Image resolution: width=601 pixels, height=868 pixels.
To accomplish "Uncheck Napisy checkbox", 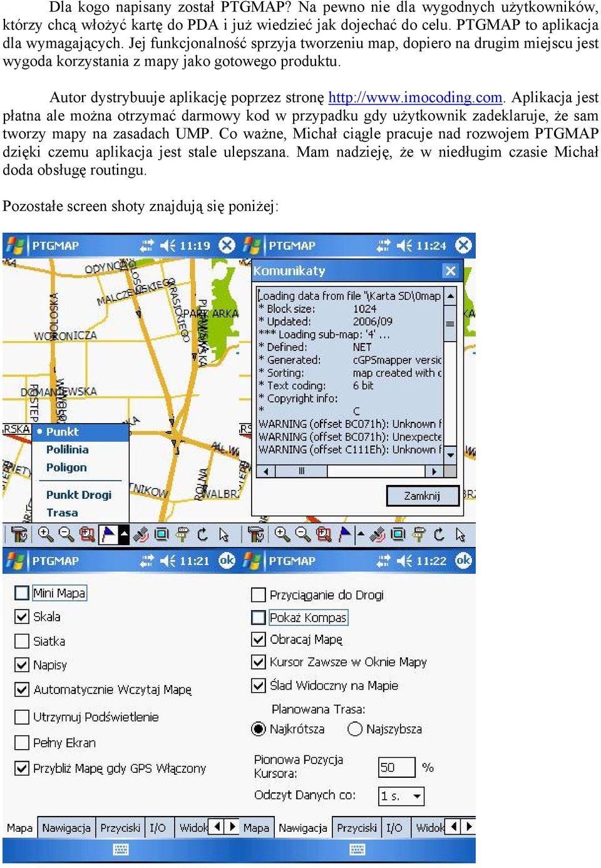I will click(22, 665).
